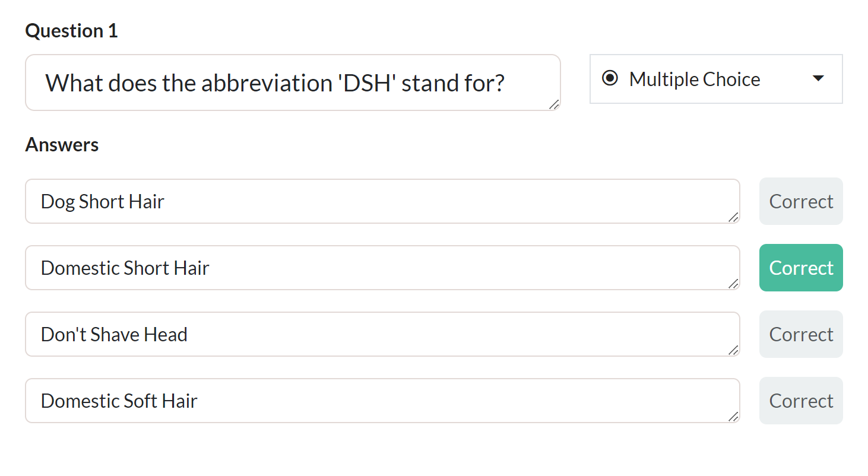
Task: Click inside the question text field
Action: 293,82
